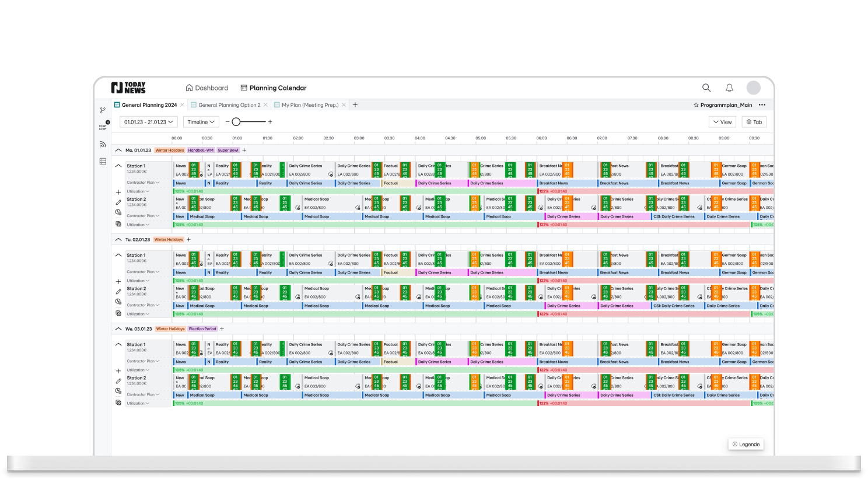Screen dimensions: 868x479
Task: Open the search magnifier icon
Action: (x=706, y=88)
